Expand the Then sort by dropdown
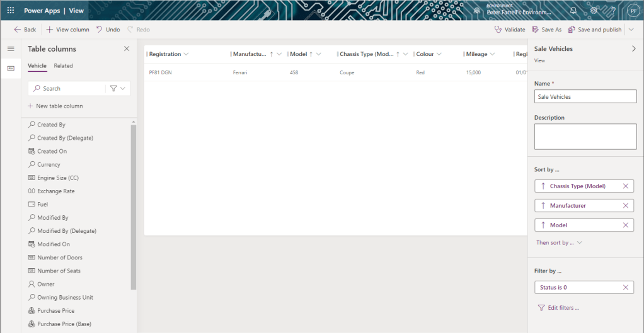The height and width of the screenshot is (333, 644). pos(559,242)
